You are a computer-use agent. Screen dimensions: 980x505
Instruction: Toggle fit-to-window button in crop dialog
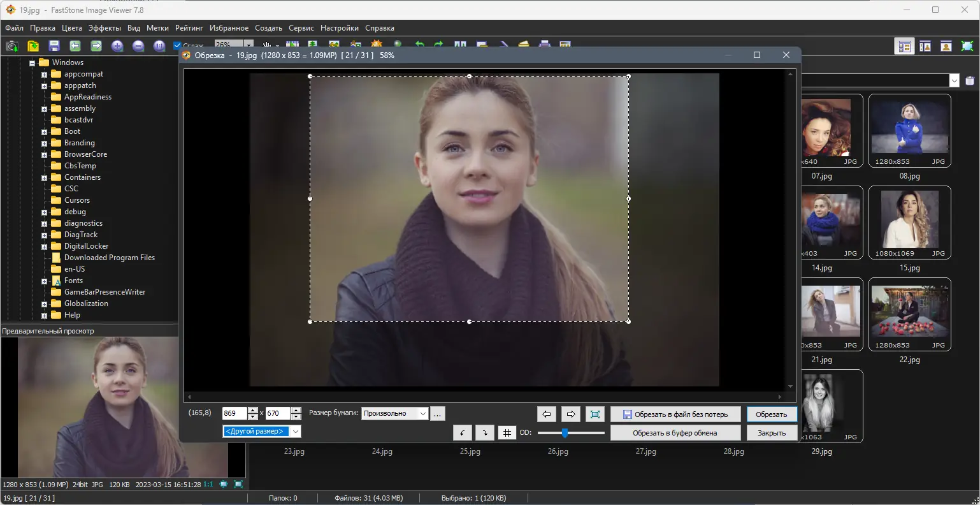pyautogui.click(x=594, y=414)
